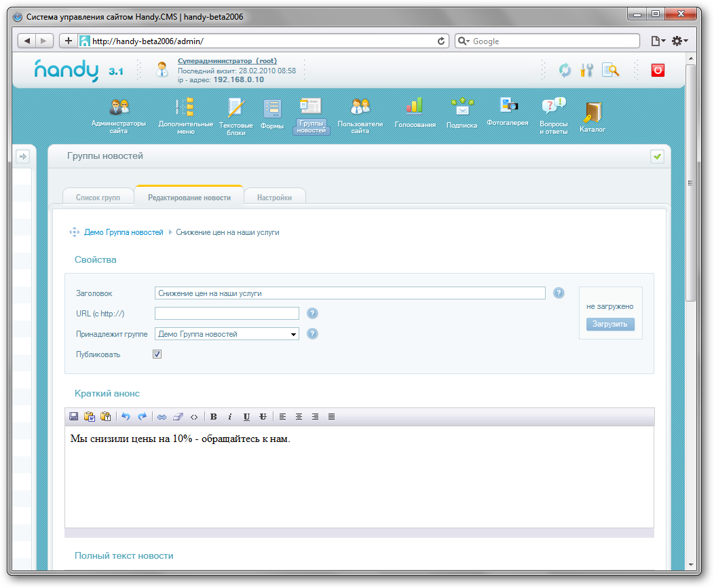
Task: Click the bold formatting icon in editor
Action: [x=214, y=417]
